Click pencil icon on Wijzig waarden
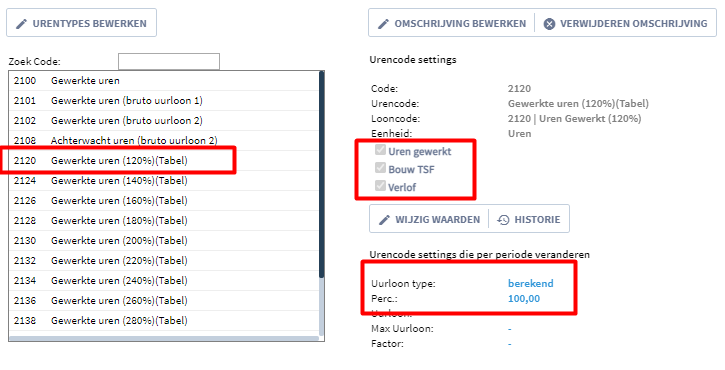The height and width of the screenshot is (370, 725). click(384, 220)
